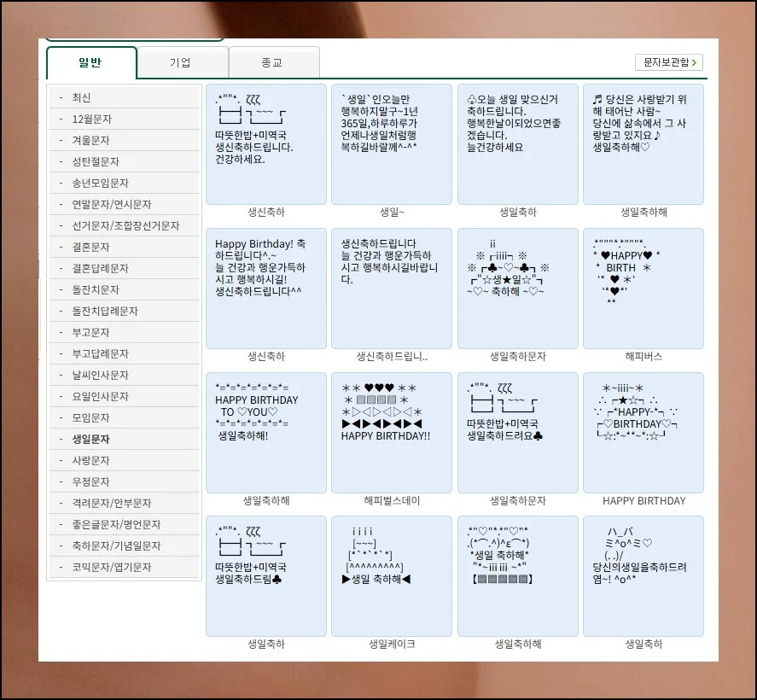Open the 문자보관함 button
The image size is (757, 700).
click(x=669, y=62)
